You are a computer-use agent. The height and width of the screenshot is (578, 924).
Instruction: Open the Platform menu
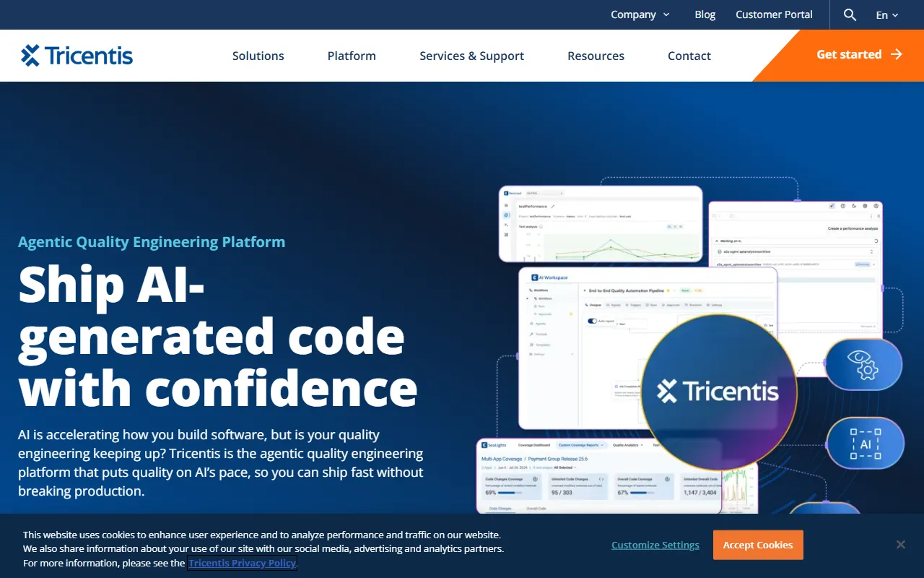(352, 56)
